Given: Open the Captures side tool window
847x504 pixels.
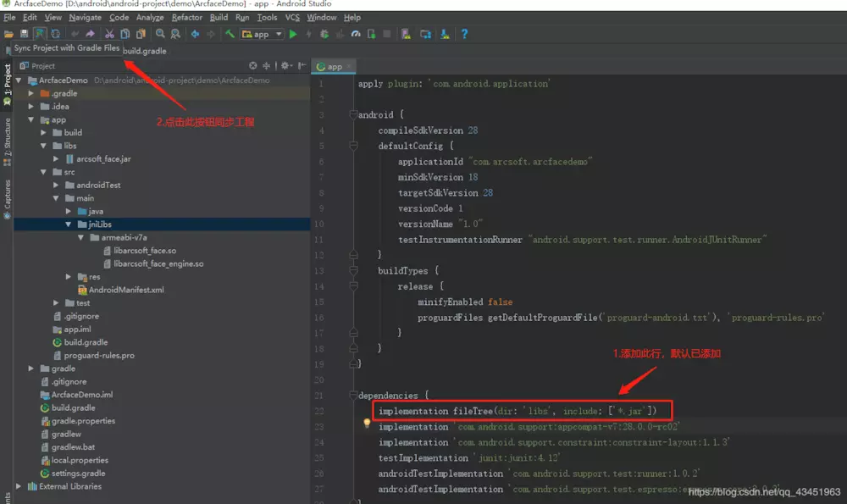Looking at the screenshot, I should pos(7,198).
